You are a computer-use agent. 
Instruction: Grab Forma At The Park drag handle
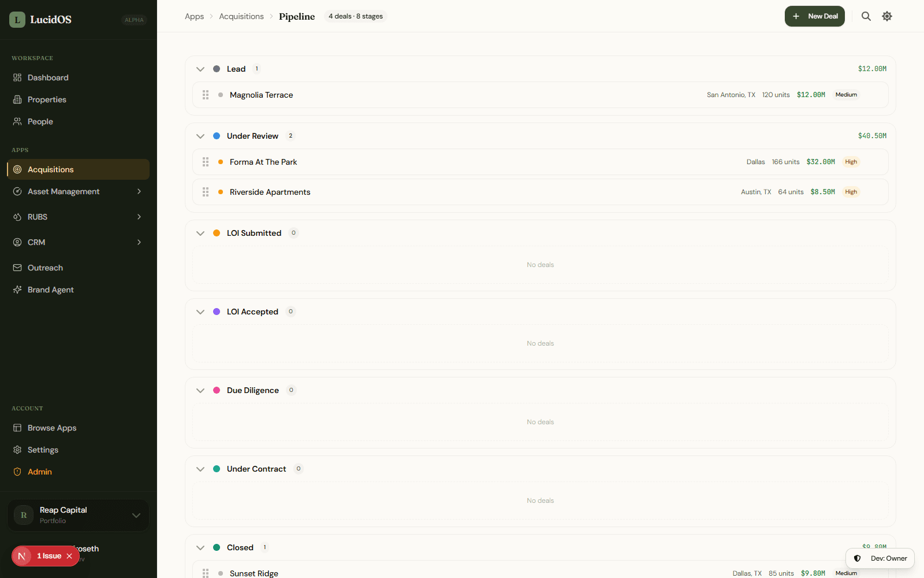tap(206, 162)
